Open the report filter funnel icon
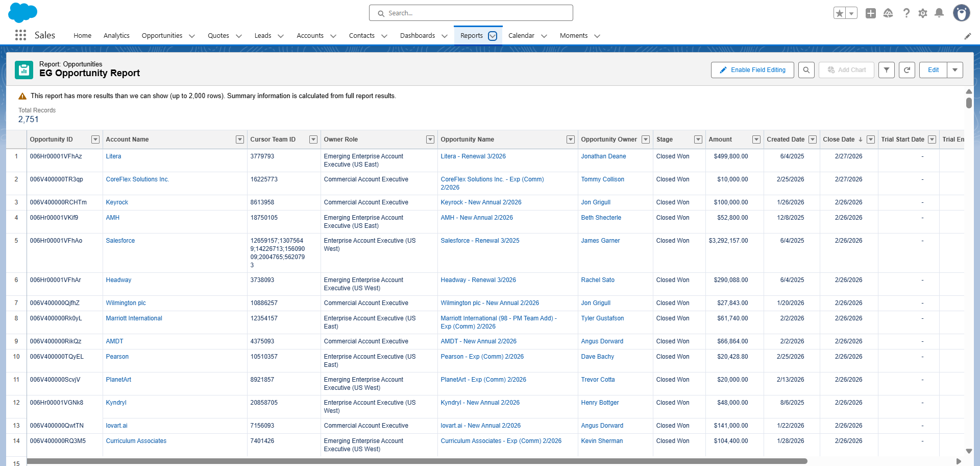The image size is (980, 466). (x=886, y=70)
